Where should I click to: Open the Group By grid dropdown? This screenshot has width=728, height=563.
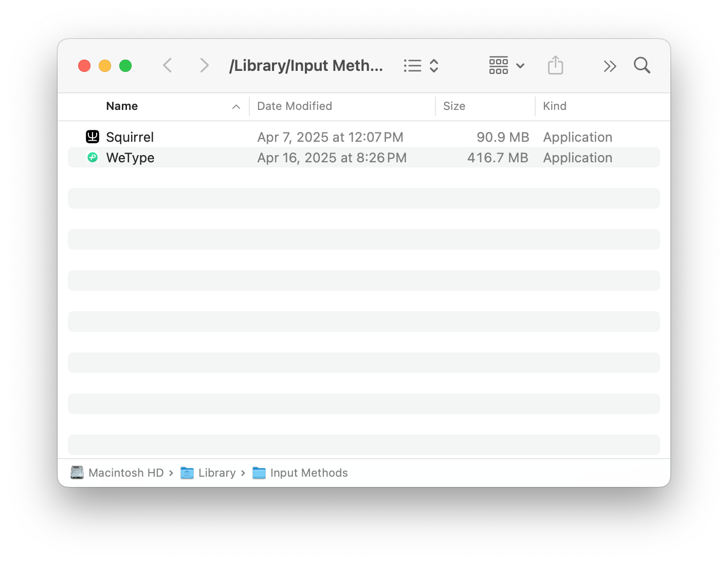coord(506,65)
